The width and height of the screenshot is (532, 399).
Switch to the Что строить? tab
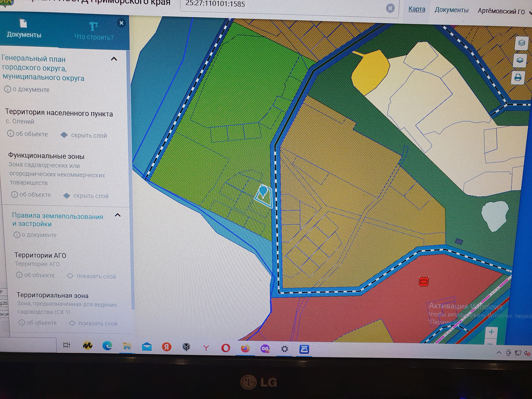click(94, 31)
